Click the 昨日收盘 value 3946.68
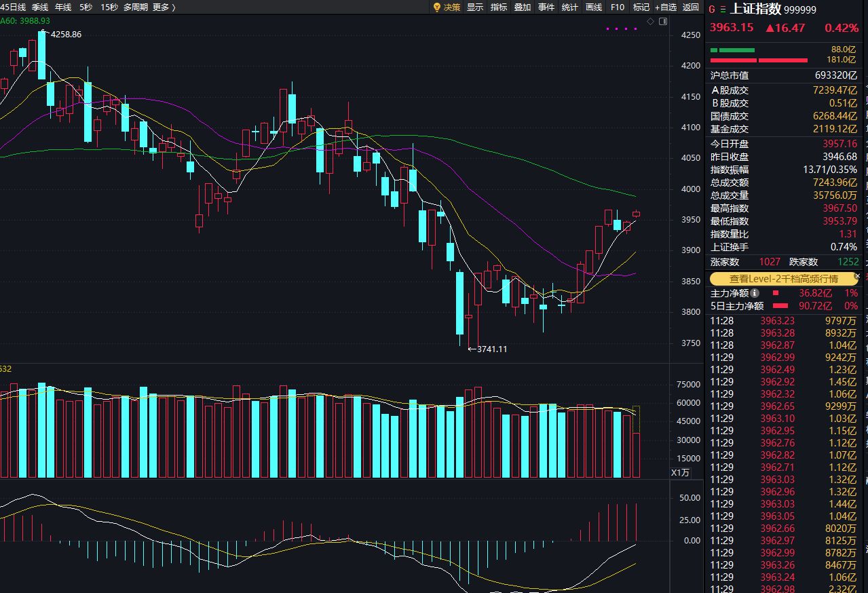 (840, 157)
